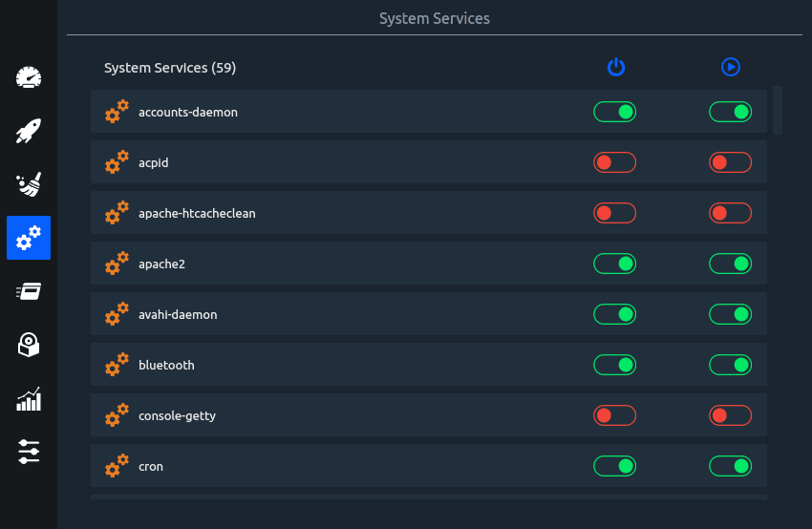Enable acpid at startup toggle
Image resolution: width=812 pixels, height=529 pixels.
tap(615, 163)
